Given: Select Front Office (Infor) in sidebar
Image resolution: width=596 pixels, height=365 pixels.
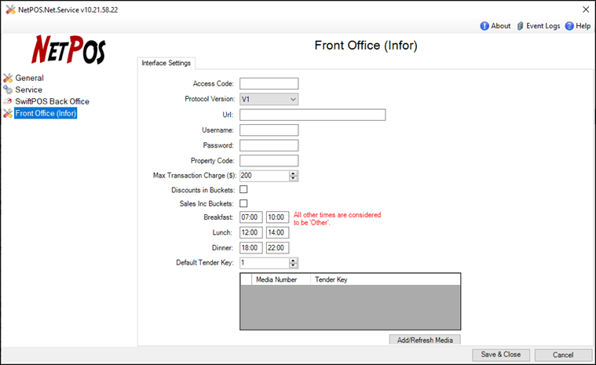Looking at the screenshot, I should [x=46, y=113].
